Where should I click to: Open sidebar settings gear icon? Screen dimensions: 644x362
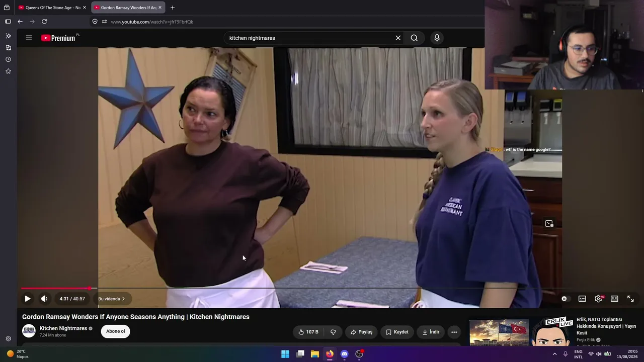coord(8,338)
